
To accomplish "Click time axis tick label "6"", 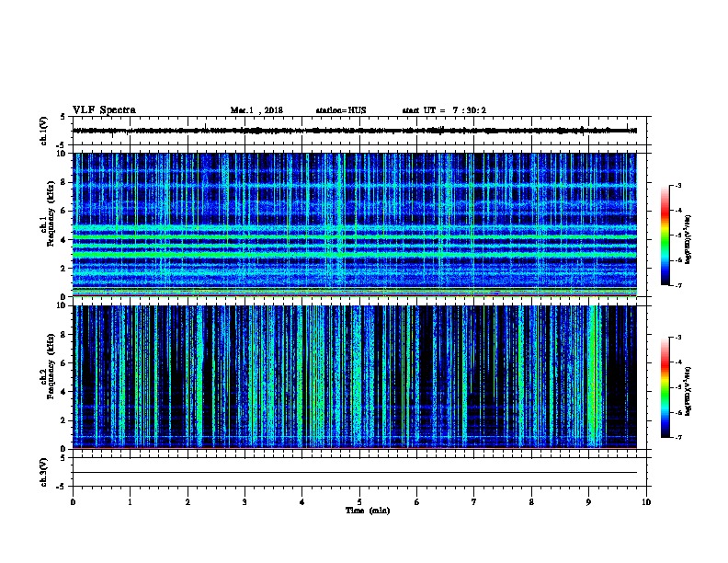I will pos(417,502).
